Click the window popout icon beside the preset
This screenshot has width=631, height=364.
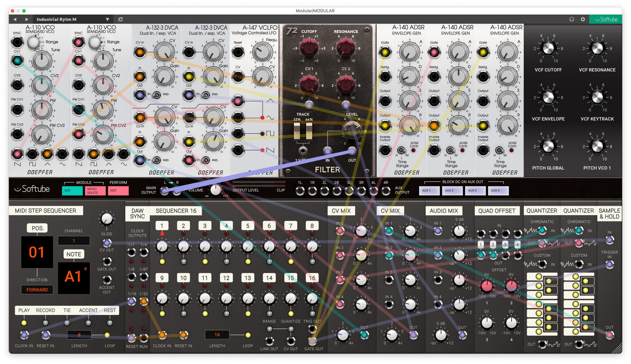point(121,19)
